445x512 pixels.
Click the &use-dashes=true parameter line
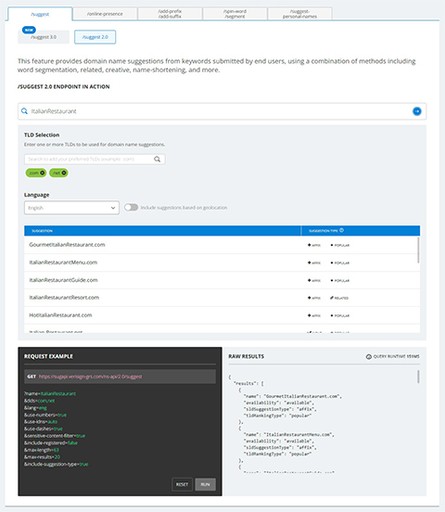43,429
